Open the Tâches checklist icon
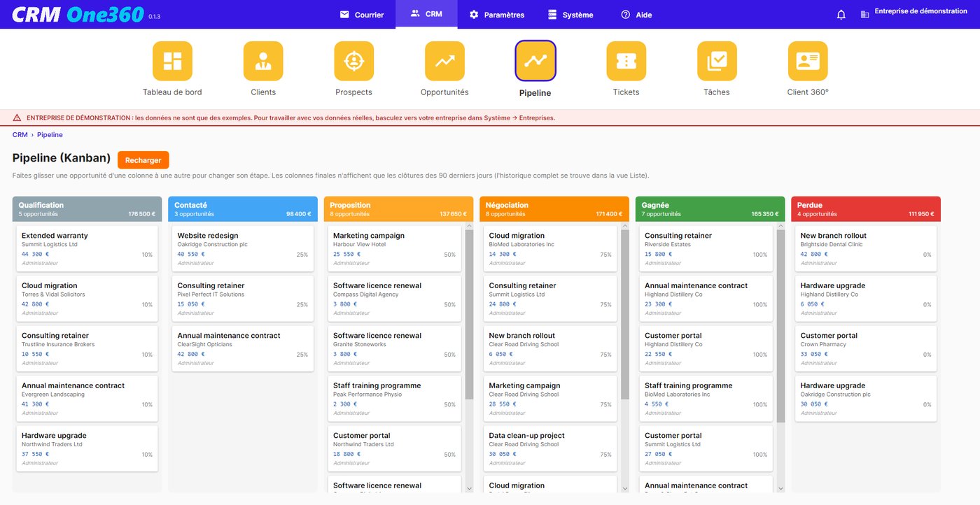Image resolution: width=980 pixels, height=505 pixels. point(717,61)
